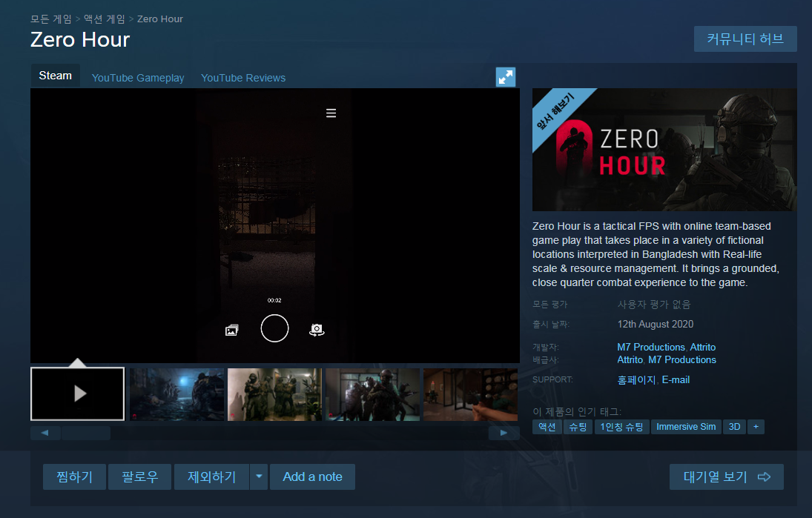Open the first M7 Productions developer link
This screenshot has width=812, height=518.
tap(651, 348)
